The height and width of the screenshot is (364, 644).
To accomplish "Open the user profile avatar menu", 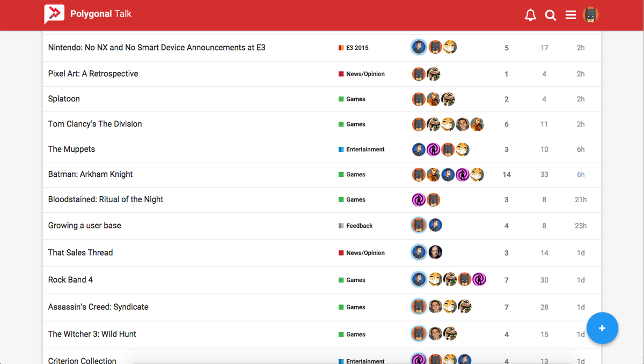I will coord(590,14).
